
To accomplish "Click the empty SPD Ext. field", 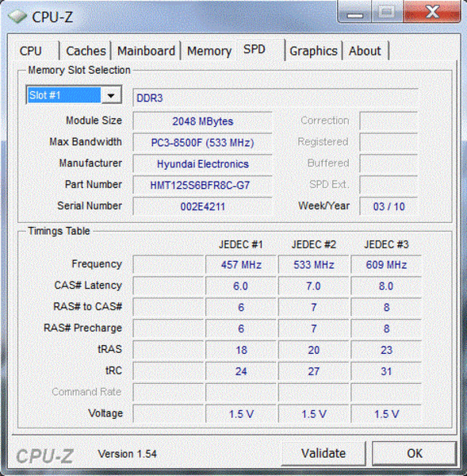I will click(x=389, y=185).
